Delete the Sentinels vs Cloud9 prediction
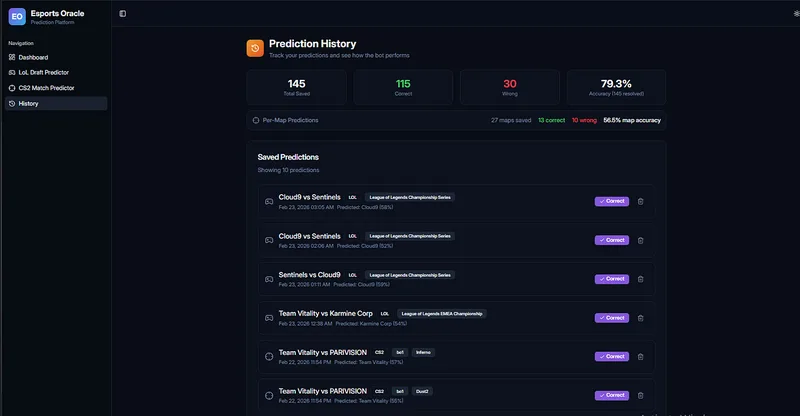800x416 pixels. (x=640, y=279)
